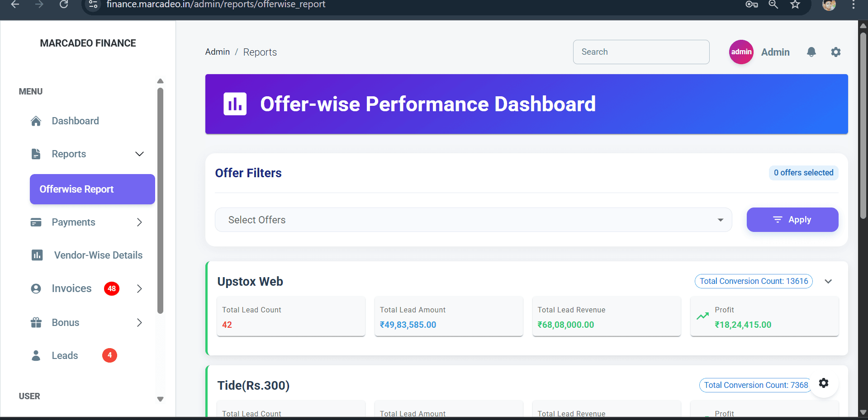The height and width of the screenshot is (420, 868).
Task: Click the admin avatar badge
Action: pos(741,52)
